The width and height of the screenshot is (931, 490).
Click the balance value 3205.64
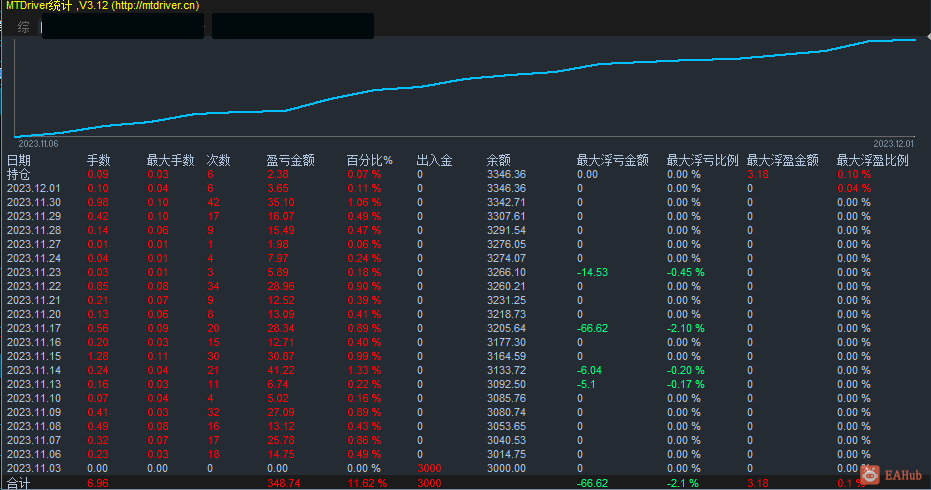[506, 328]
